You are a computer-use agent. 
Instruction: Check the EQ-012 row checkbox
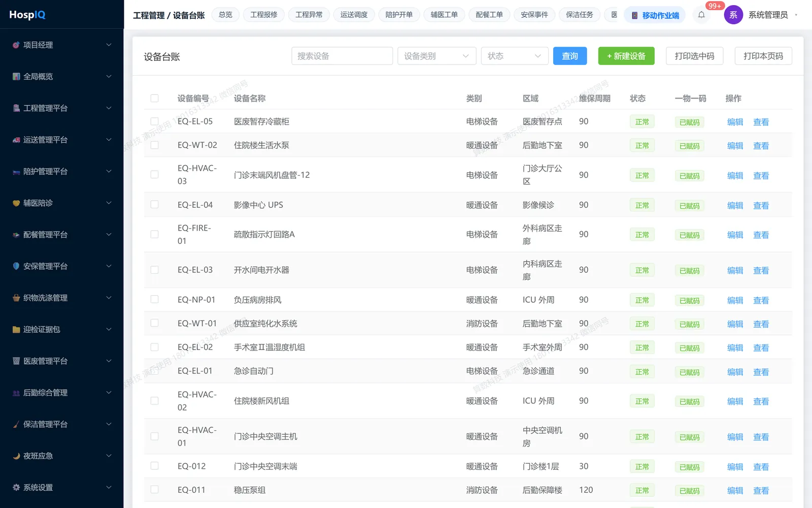[x=155, y=466]
